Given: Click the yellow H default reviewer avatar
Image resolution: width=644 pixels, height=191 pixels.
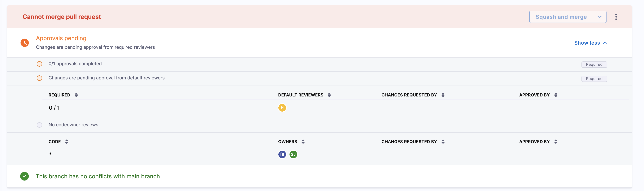Looking at the screenshot, I should click(x=282, y=108).
